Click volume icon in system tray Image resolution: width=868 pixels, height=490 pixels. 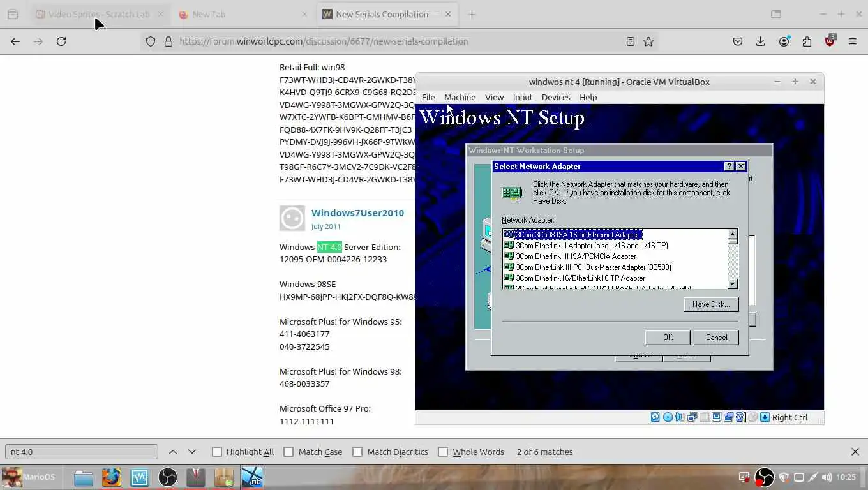[x=827, y=477]
